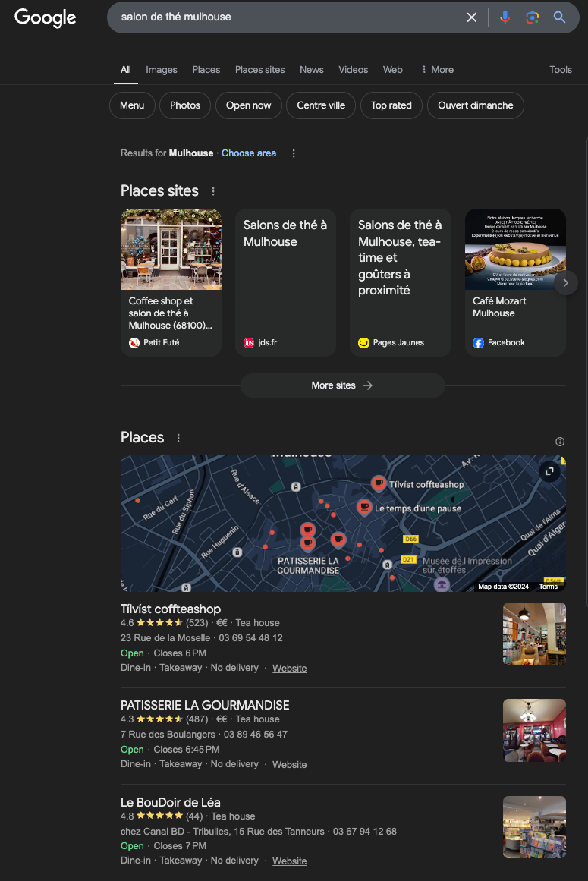The image size is (588, 881).
Task: Open Tilvist coffteashop photo thumbnail
Action: (x=534, y=634)
